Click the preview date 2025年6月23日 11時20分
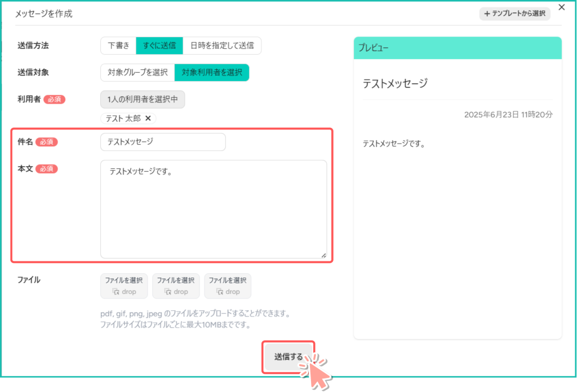 pyautogui.click(x=508, y=114)
